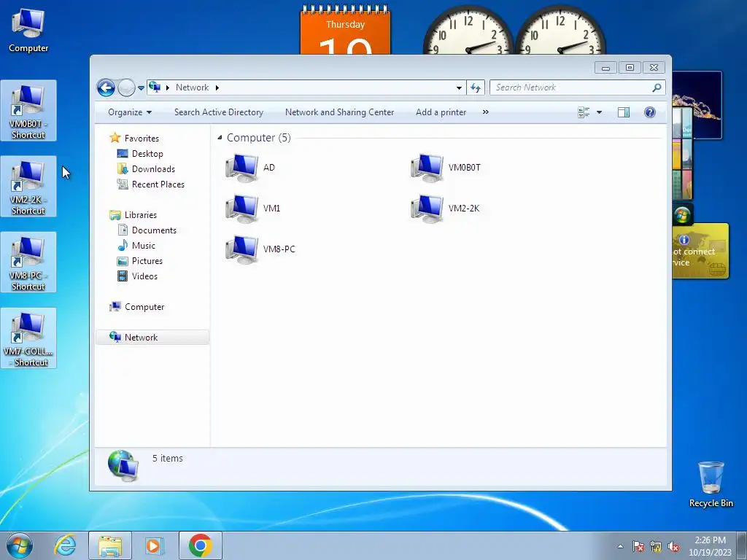Focus the Search Network field

coord(570,87)
